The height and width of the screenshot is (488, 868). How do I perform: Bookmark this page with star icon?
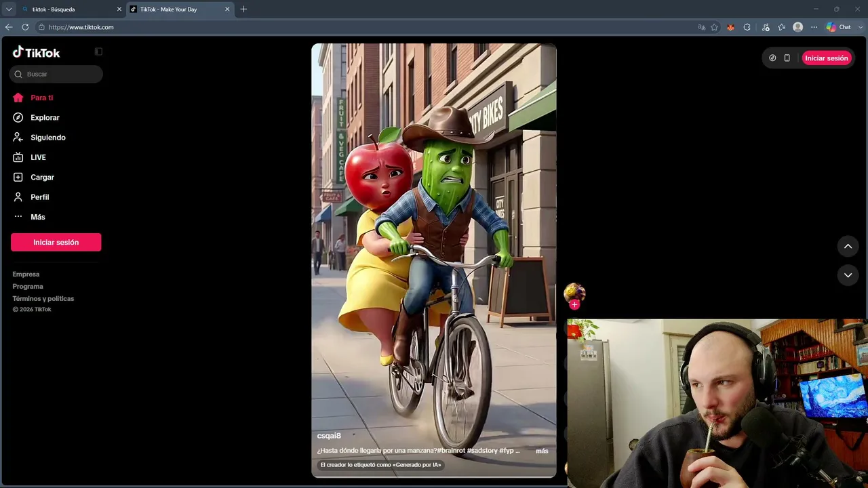point(715,27)
